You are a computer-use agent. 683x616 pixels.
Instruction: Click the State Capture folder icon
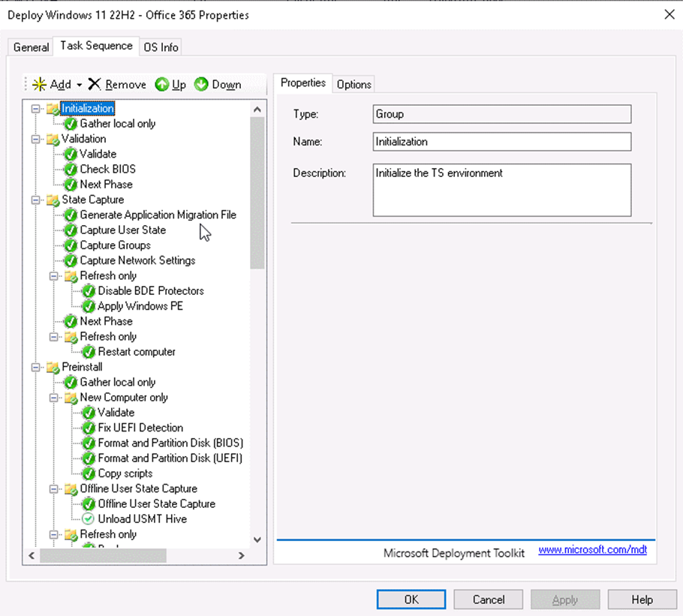point(53,200)
